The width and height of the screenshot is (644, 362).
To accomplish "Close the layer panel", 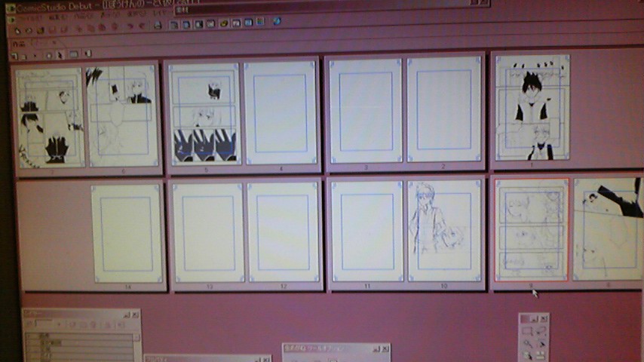I will click(135, 314).
